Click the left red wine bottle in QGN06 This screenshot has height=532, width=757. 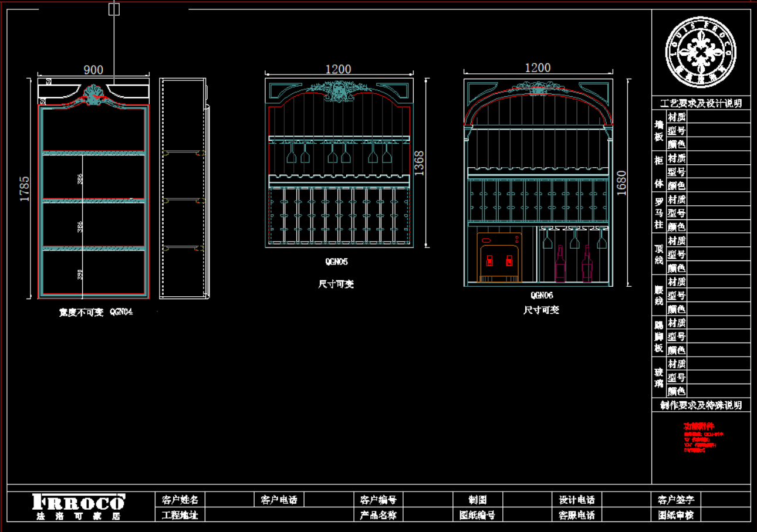[560, 265]
